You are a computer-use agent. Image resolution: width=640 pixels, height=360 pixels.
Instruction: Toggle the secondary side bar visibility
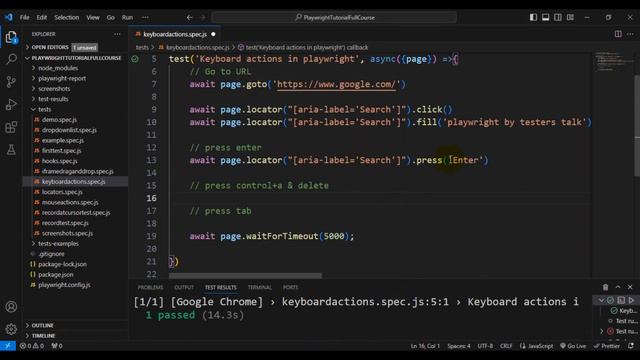pos(558,17)
